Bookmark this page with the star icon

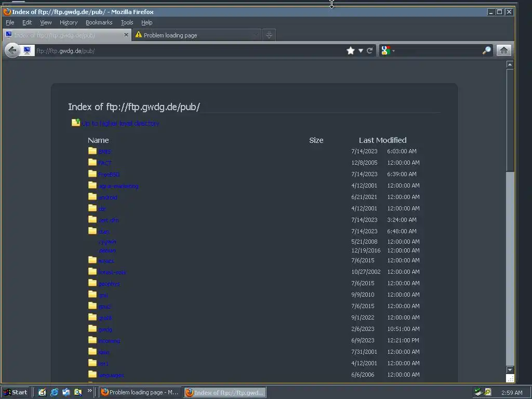(351, 51)
